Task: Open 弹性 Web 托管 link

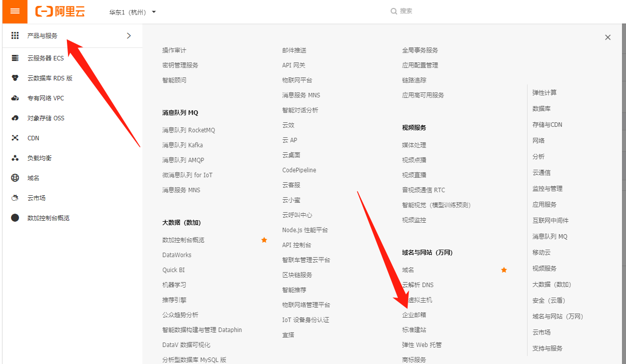Action: point(422,345)
